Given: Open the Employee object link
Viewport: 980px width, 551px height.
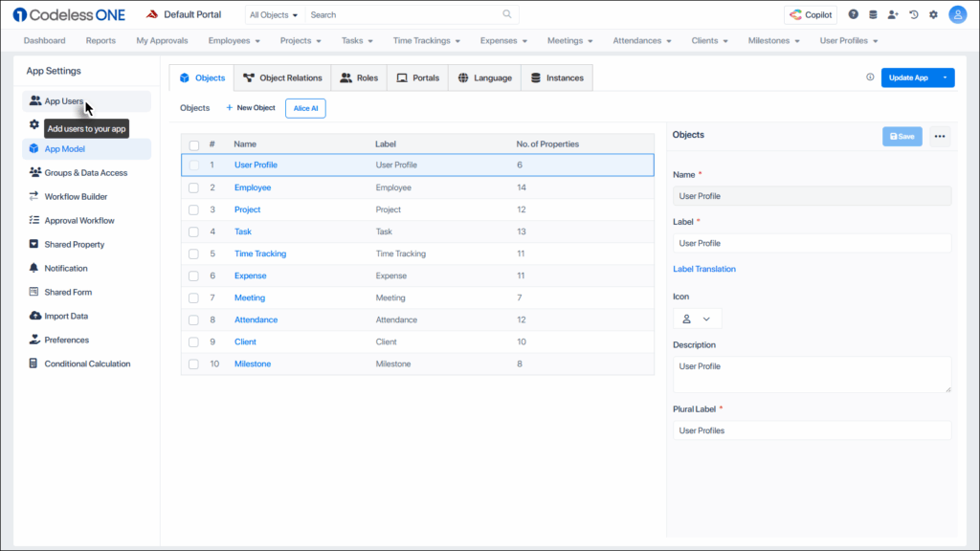Looking at the screenshot, I should point(253,187).
